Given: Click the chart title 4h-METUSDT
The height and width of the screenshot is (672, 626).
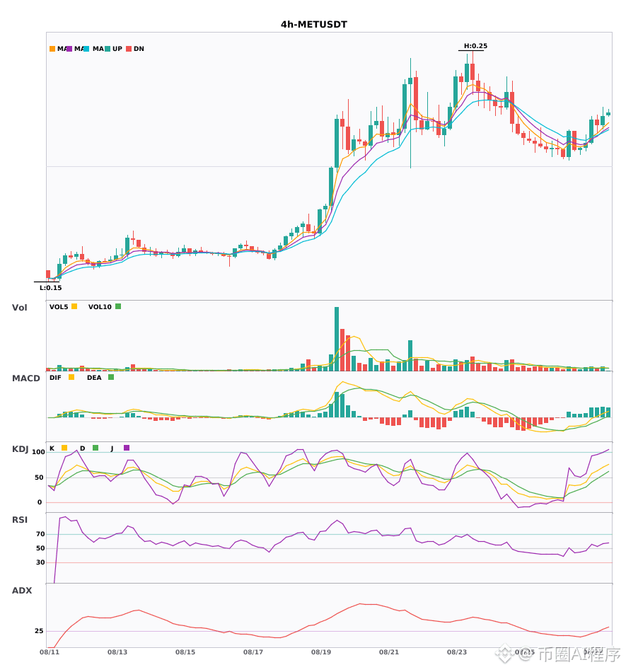Looking at the screenshot, I should (313, 25).
